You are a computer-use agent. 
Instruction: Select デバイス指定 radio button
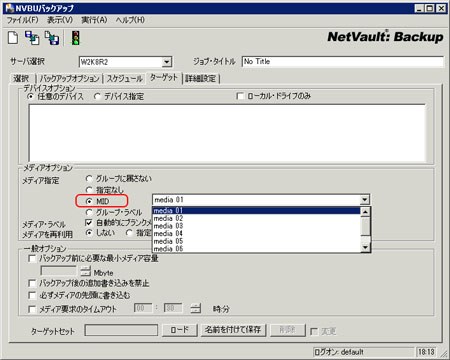[97, 96]
